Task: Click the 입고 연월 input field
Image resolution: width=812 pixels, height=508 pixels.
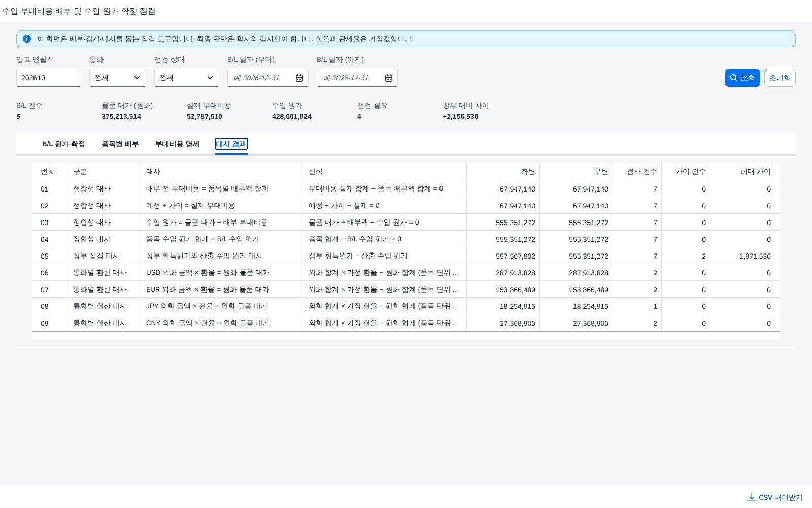Action: pos(49,78)
